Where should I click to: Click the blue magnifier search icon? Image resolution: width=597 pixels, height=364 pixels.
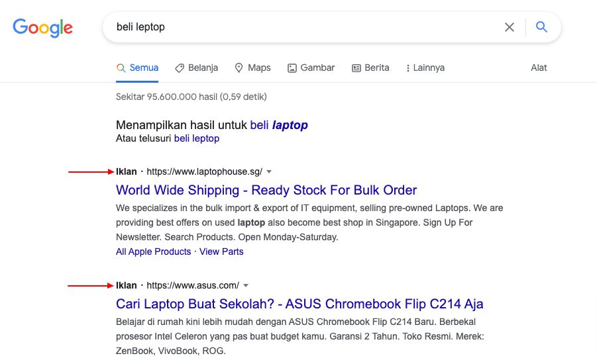541,27
